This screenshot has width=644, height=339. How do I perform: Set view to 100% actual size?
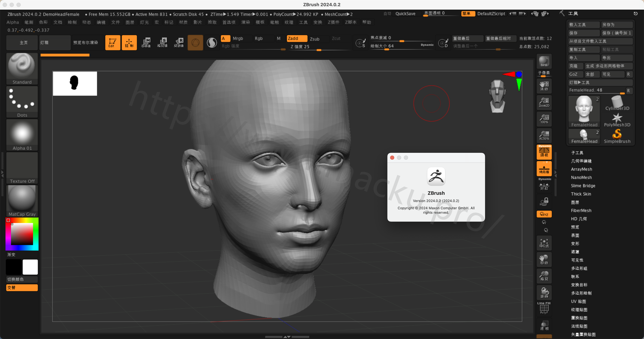point(544,119)
